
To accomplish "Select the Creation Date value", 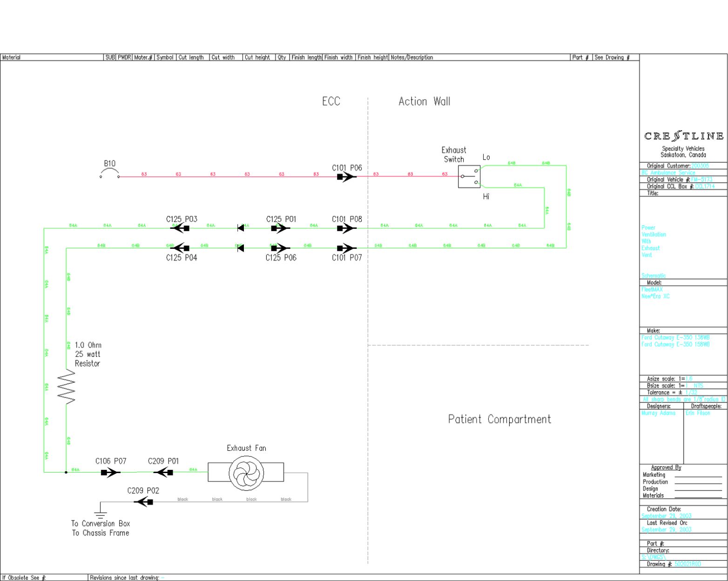I will click(666, 516).
